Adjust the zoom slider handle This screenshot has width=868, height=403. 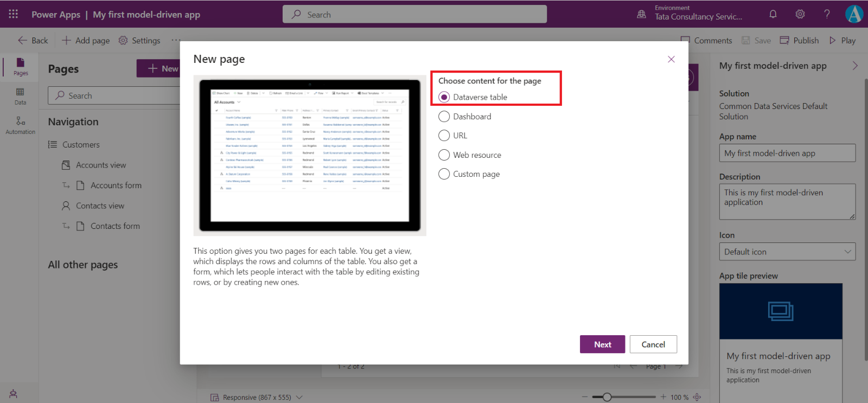[x=607, y=397]
